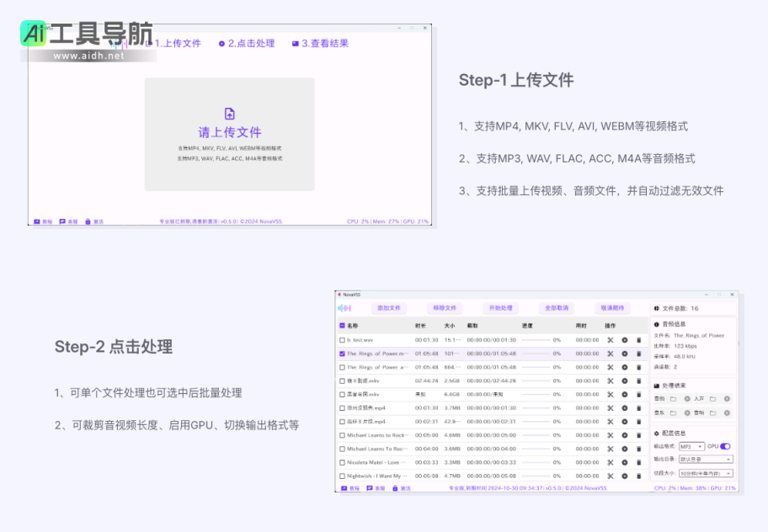This screenshot has height=532, width=768.
Task: Open the 输出格式 MP3 dropdown
Action: point(691,446)
